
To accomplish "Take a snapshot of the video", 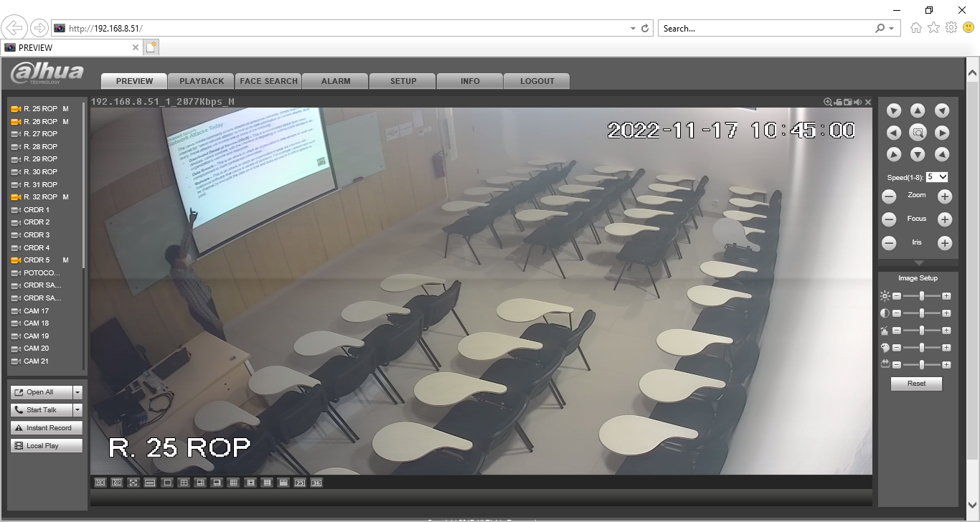I will [848, 102].
